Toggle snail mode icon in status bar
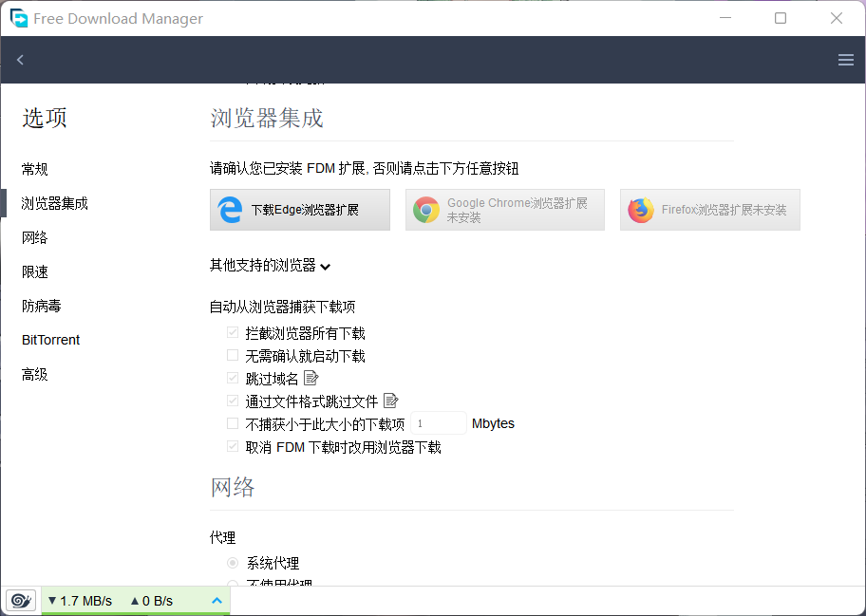The image size is (866, 616). pos(21,601)
